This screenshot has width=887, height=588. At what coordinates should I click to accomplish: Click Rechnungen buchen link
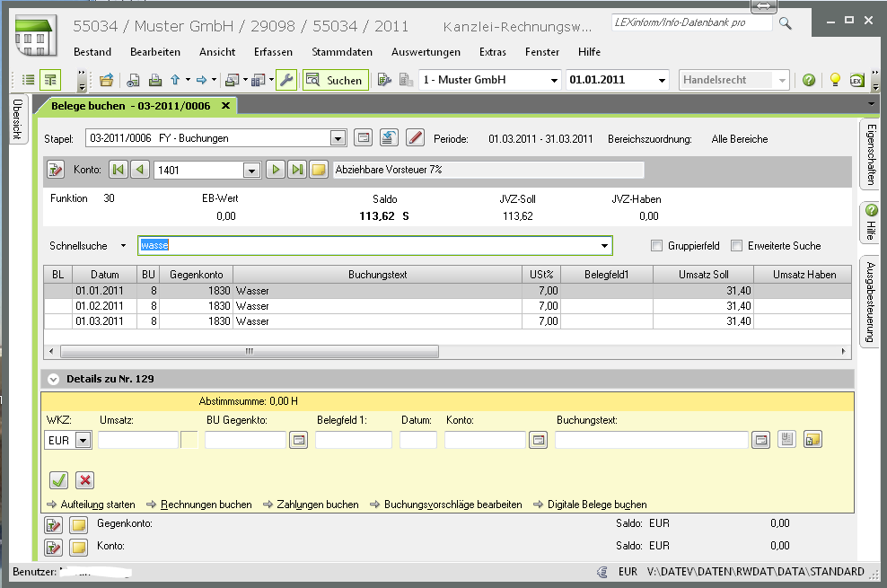point(206,505)
